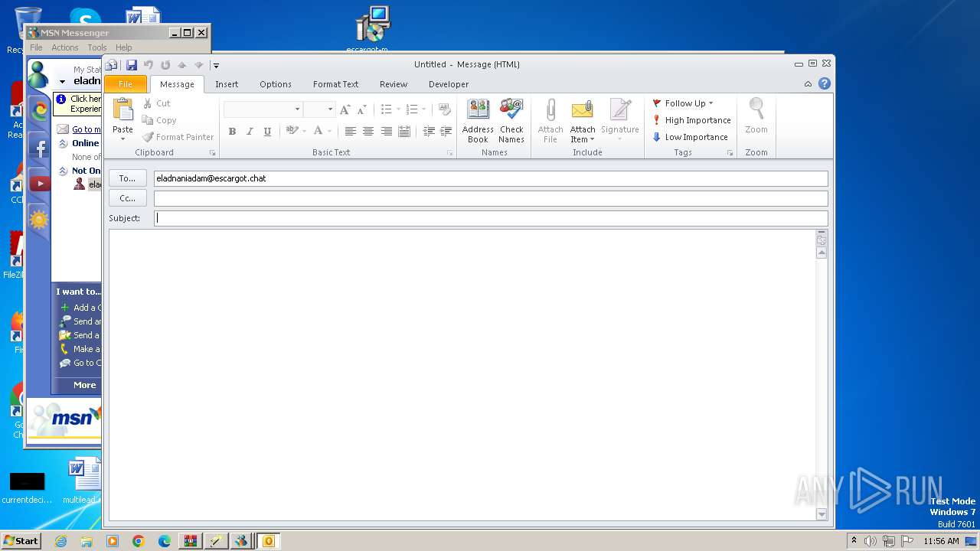Screen dimensions: 980x551
Task: Open Google Chrome from the taskbar
Action: 139,541
